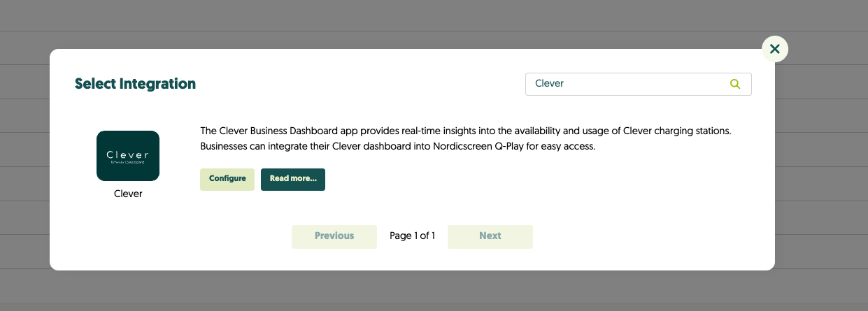Screen dimensions: 868x311
Task: Click the magnifier search icon
Action: point(734,84)
